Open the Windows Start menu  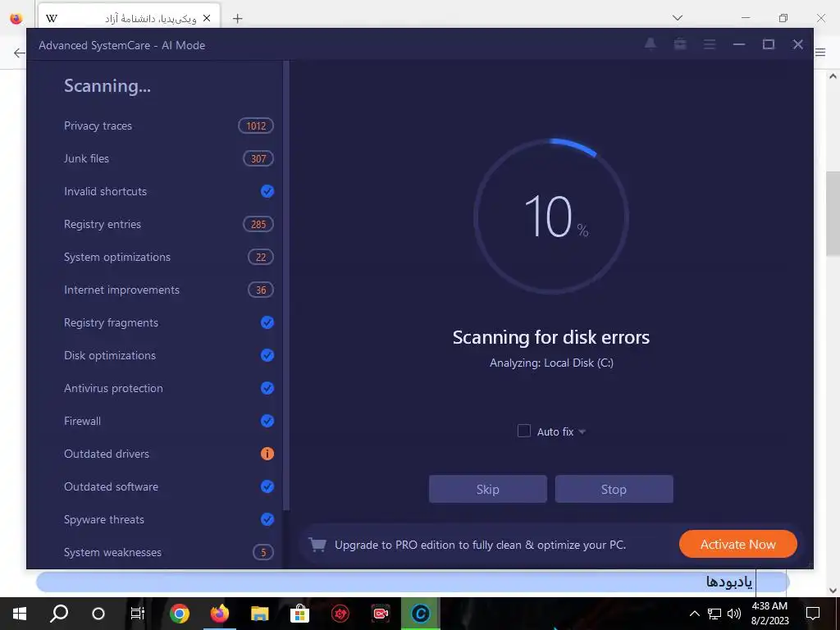coord(20,614)
